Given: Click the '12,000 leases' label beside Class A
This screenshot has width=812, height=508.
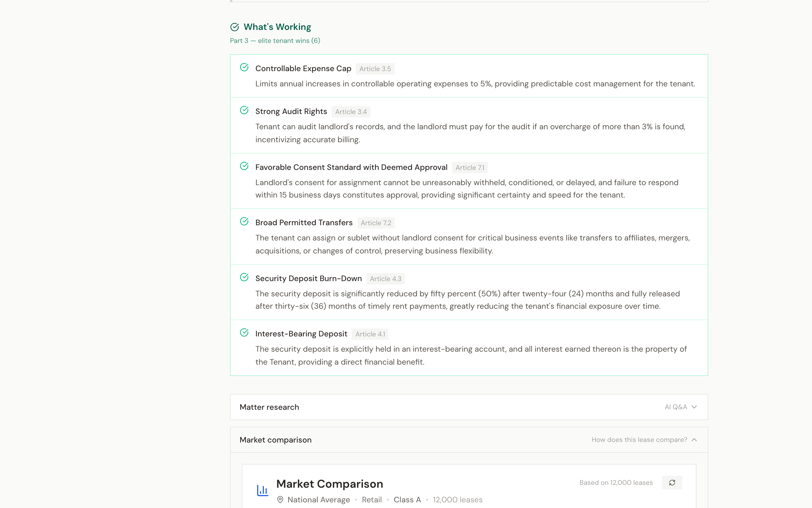Looking at the screenshot, I should (458, 500).
